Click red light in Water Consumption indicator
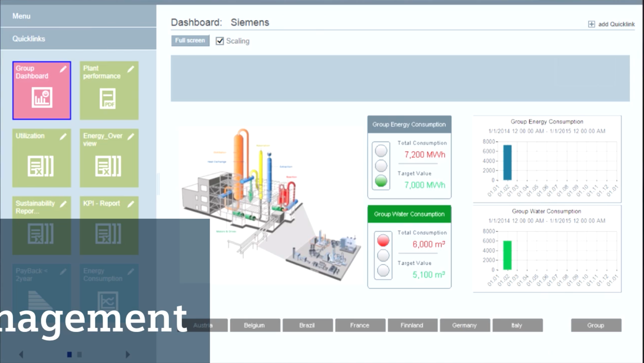 pyautogui.click(x=383, y=240)
